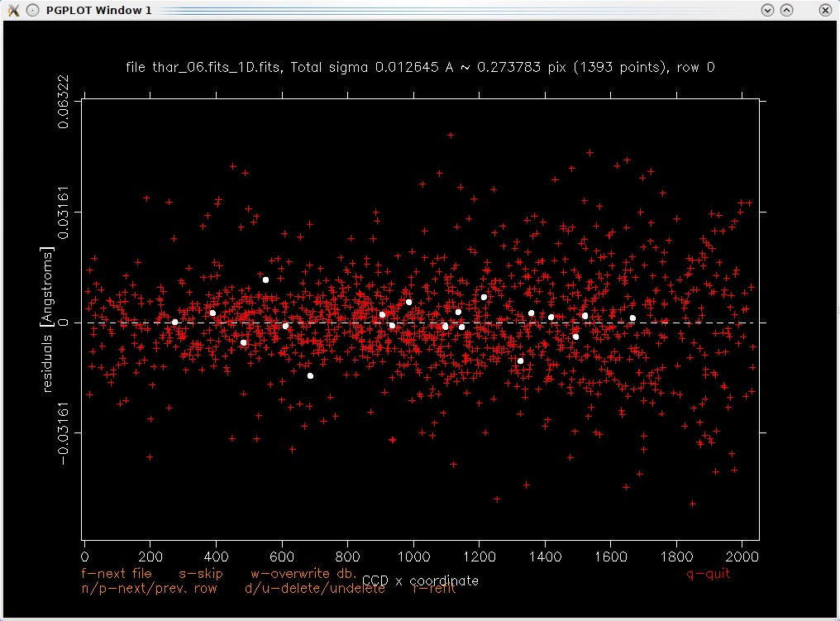
Task: Click x-axis tick label 1800
Action: (x=676, y=557)
